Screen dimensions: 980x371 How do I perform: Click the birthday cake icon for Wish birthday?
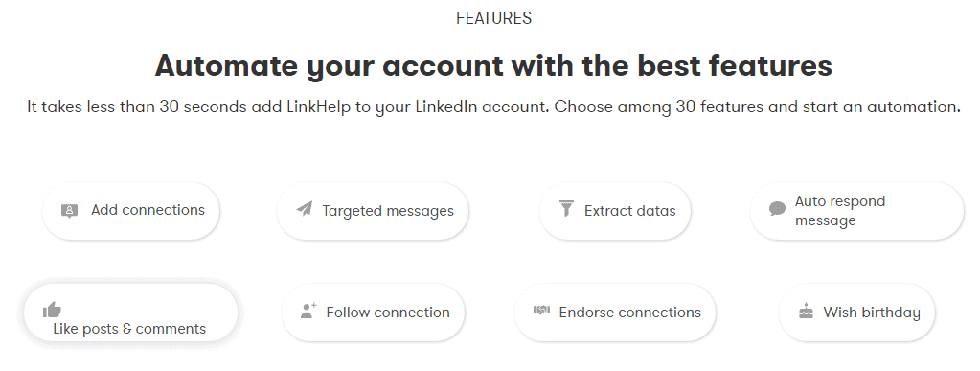pos(807,311)
